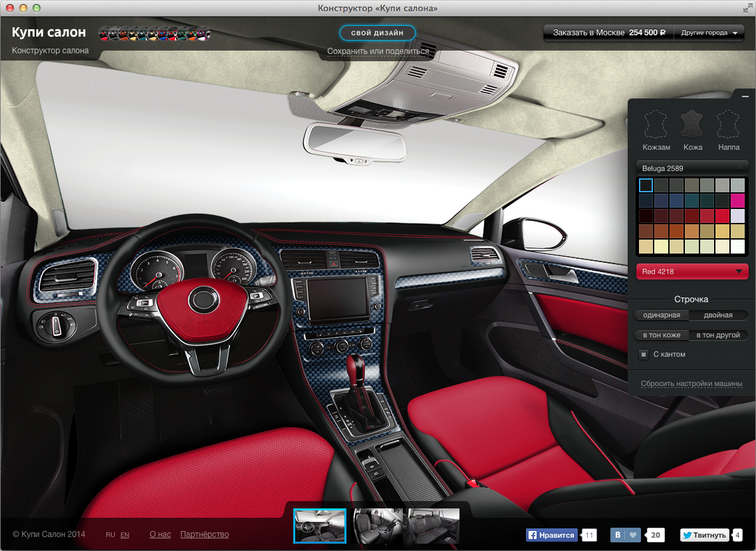
Task: Click the Facebook Нравится button
Action: tap(551, 534)
